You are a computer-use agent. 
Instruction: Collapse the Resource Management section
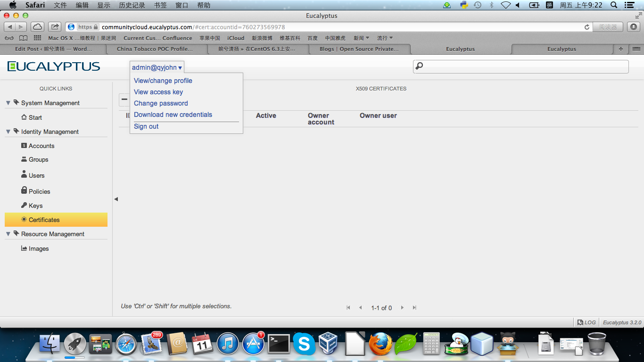pos(8,234)
